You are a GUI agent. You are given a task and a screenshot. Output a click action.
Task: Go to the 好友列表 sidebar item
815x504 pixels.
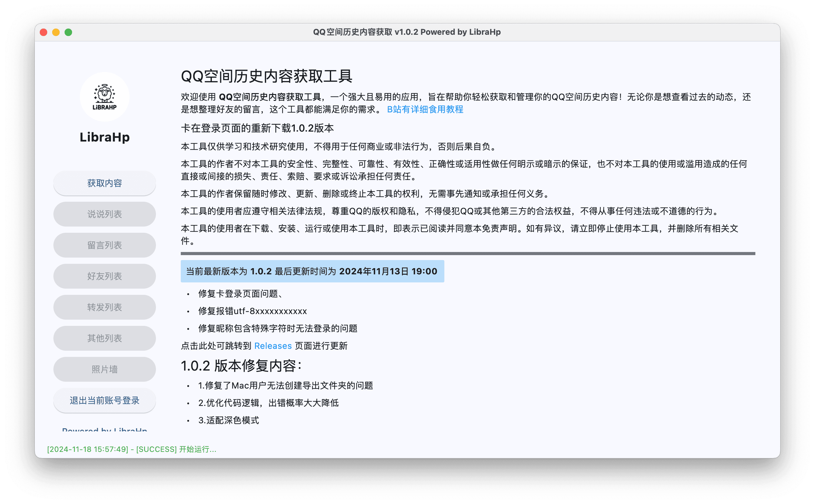(x=104, y=276)
